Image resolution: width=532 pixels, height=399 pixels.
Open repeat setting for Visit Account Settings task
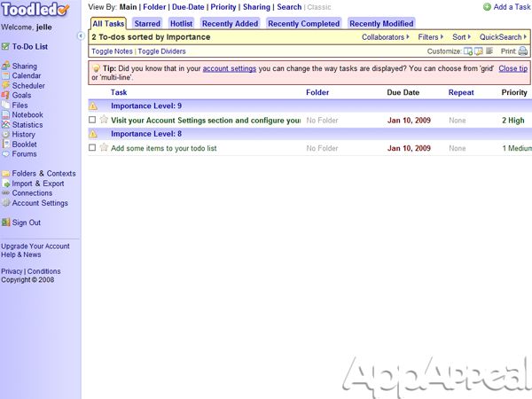[457, 121]
